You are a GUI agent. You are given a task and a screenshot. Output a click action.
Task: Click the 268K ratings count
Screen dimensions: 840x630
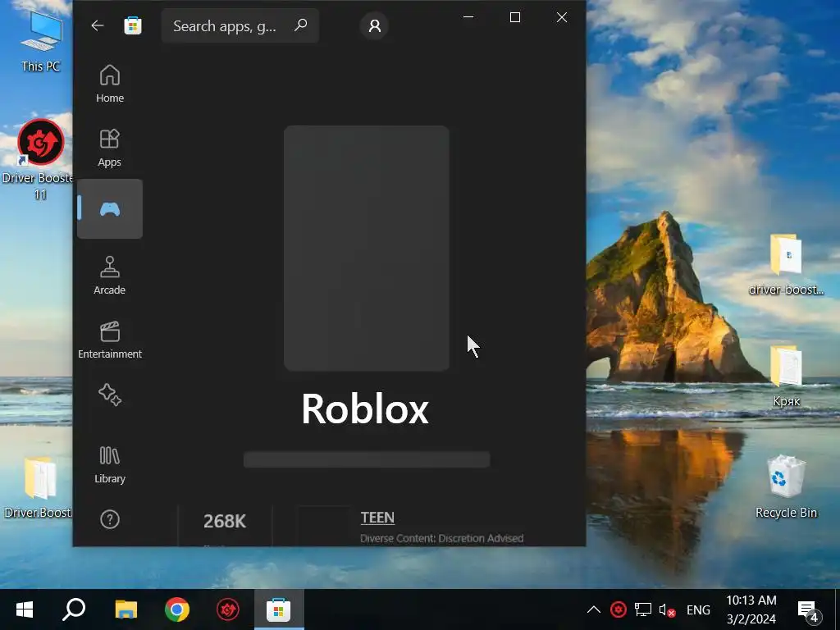point(225,521)
